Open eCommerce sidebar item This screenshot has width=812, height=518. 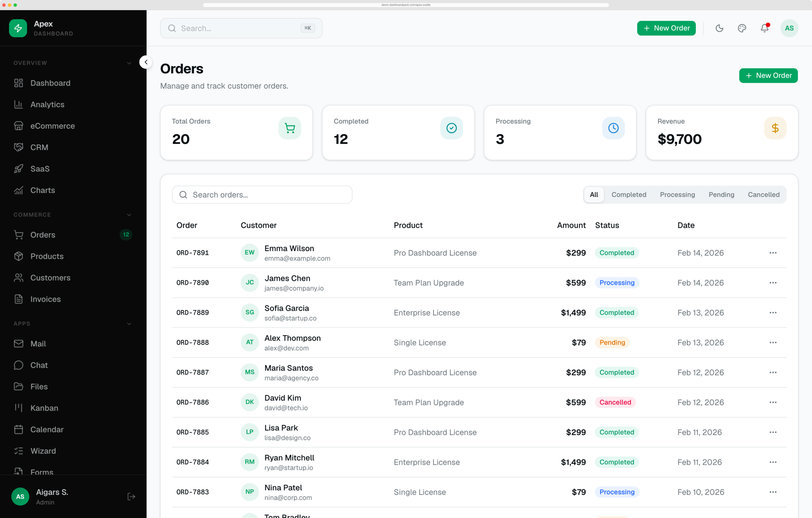click(73, 126)
